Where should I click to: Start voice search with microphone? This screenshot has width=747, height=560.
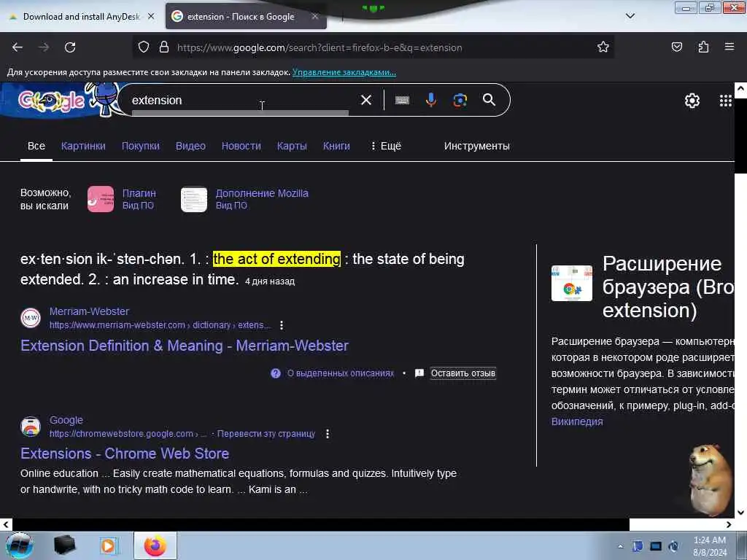430,100
